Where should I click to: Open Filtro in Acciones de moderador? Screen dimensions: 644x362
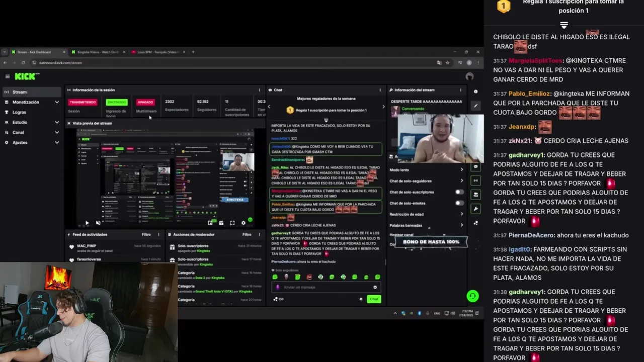pos(247,234)
